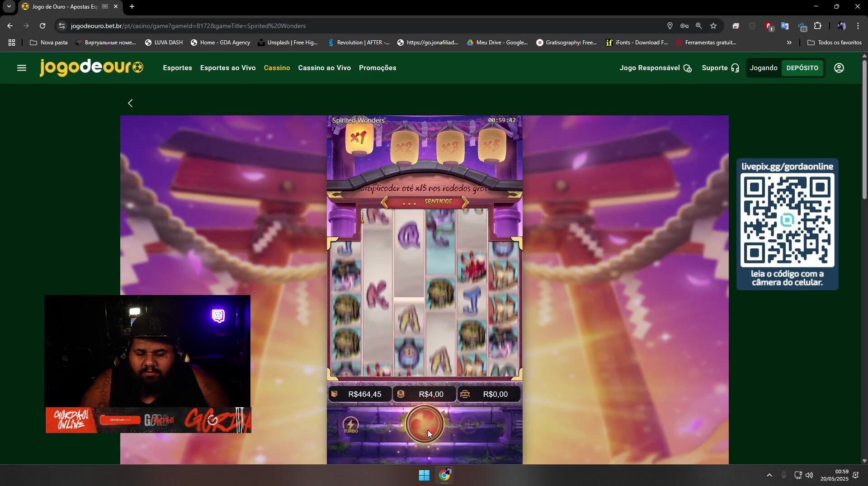This screenshot has width=868, height=486.
Task: Reload the browser page
Action: 42,26
